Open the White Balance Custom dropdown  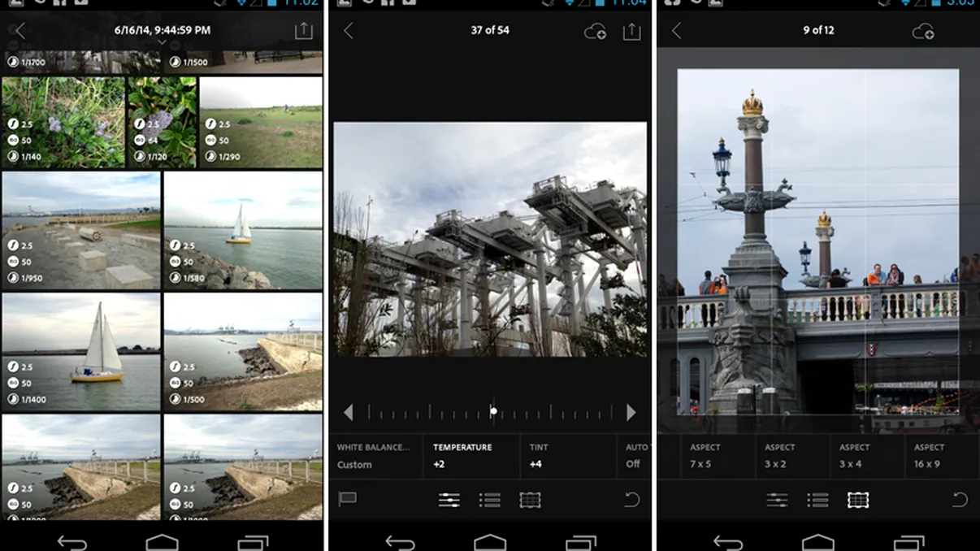[x=375, y=457]
